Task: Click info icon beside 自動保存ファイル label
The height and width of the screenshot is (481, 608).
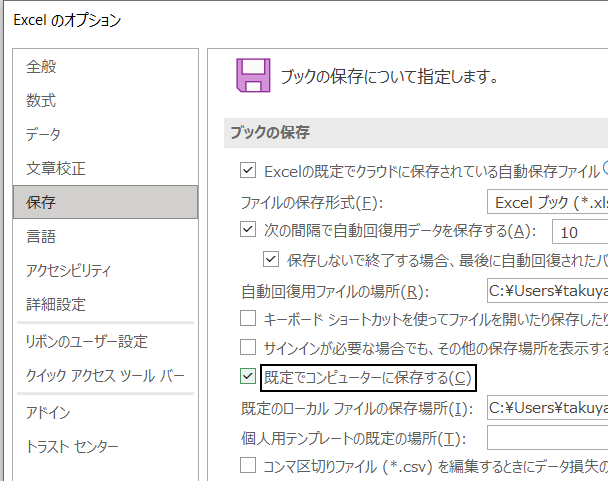Action: (x=605, y=167)
